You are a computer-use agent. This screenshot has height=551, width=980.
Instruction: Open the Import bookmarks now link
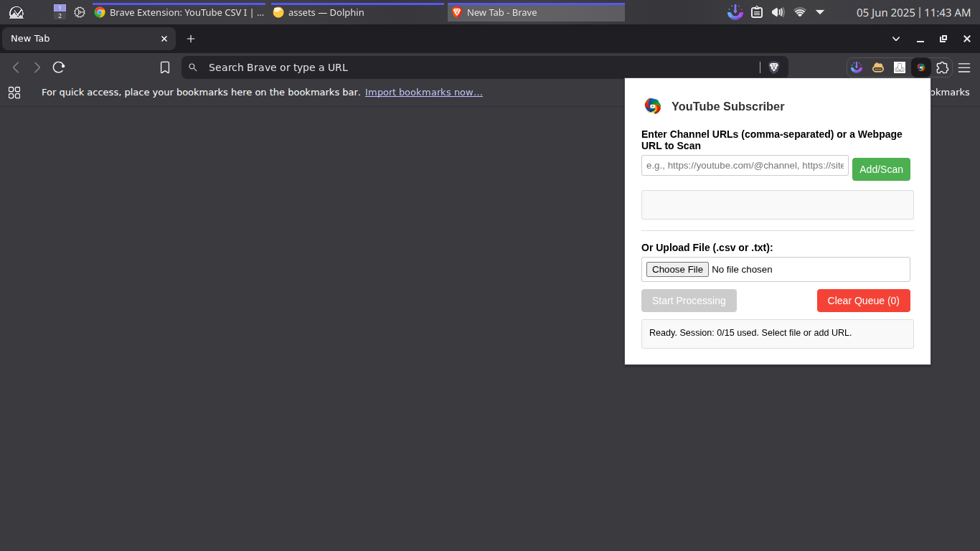click(424, 93)
